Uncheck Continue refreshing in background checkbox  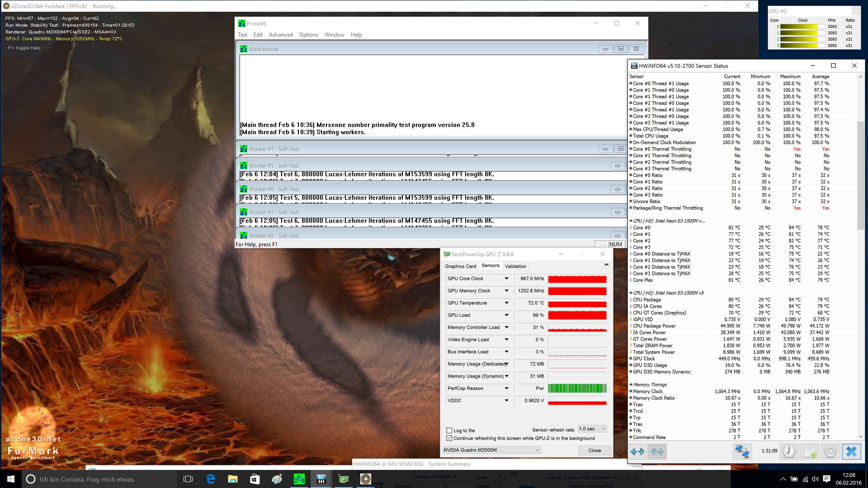point(449,438)
